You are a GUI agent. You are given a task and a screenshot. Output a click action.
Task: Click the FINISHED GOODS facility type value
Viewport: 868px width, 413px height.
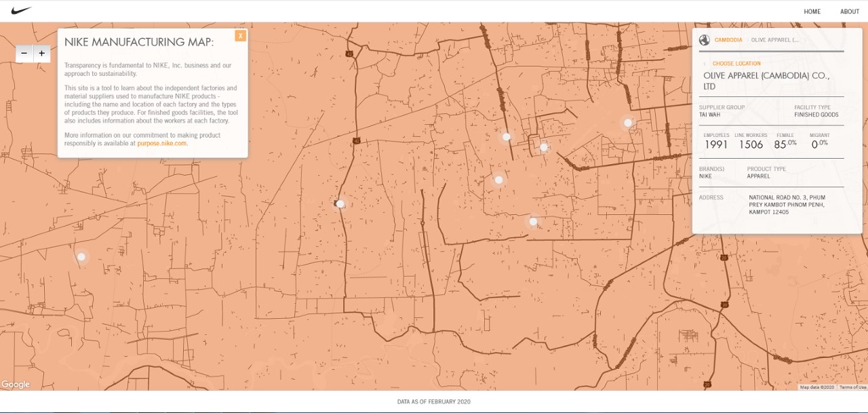click(x=816, y=115)
